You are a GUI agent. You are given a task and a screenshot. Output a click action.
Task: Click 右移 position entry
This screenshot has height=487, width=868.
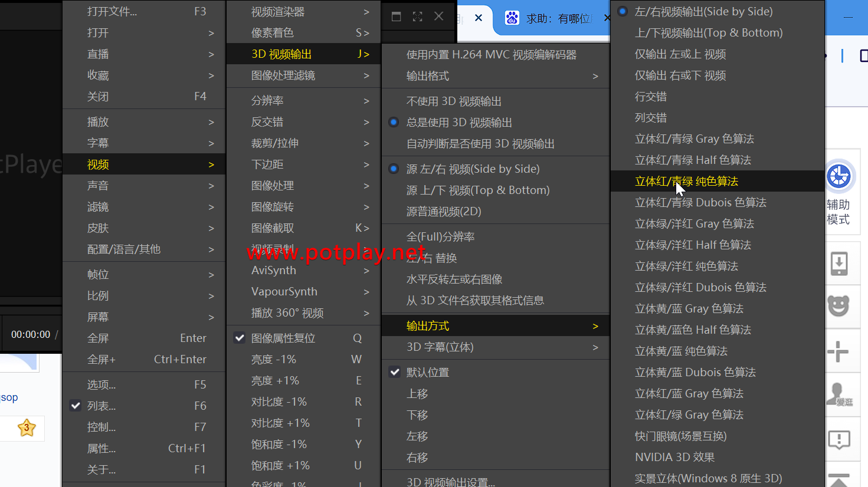pyautogui.click(x=496, y=458)
